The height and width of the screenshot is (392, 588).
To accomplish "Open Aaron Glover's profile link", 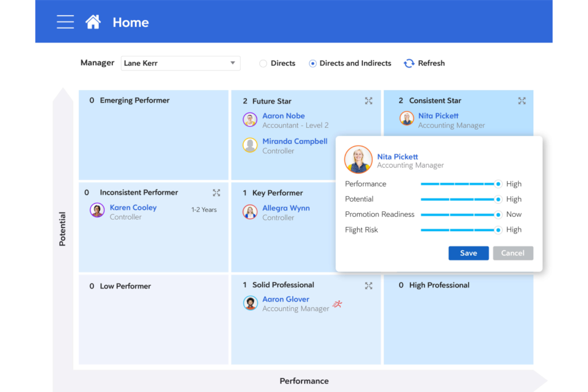I will pyautogui.click(x=286, y=299).
